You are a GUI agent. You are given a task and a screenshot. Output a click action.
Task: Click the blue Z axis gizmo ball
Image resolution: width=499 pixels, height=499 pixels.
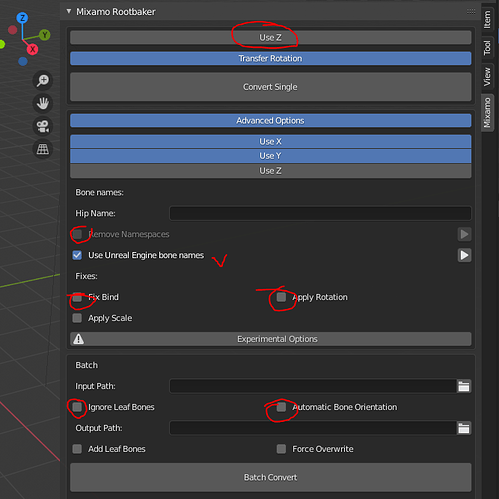coord(22,18)
